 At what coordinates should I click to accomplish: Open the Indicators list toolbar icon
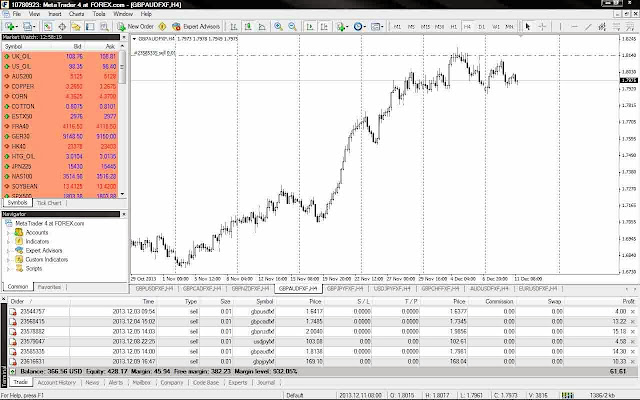tap(340, 27)
